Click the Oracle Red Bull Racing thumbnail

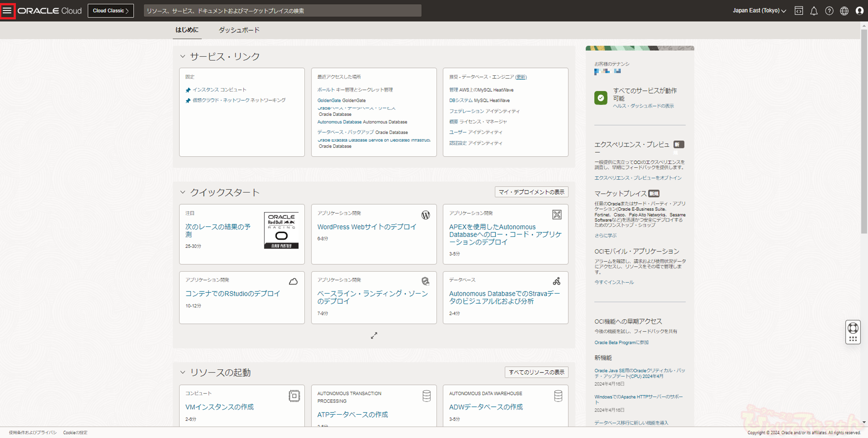coord(281,231)
